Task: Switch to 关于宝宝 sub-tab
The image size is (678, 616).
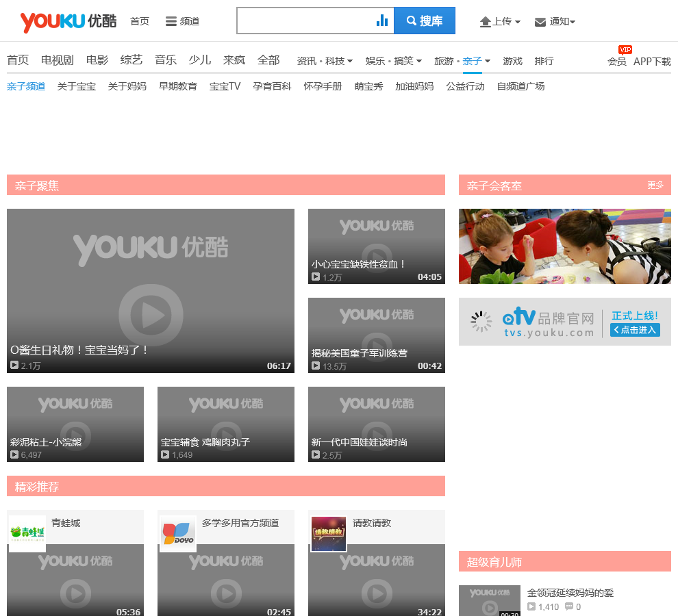Action: (77, 86)
